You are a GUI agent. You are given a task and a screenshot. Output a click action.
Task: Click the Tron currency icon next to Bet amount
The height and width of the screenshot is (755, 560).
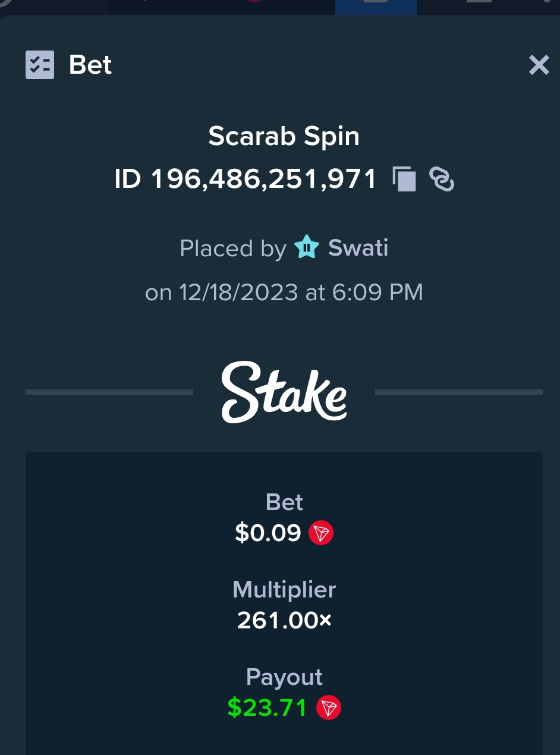(321, 533)
